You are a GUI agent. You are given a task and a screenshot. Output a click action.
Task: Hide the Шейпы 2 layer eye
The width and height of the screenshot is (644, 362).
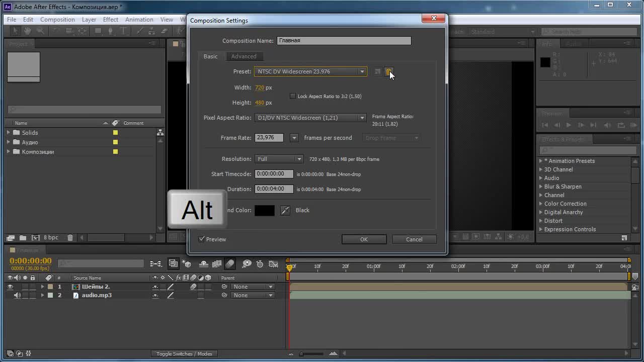[10, 287]
